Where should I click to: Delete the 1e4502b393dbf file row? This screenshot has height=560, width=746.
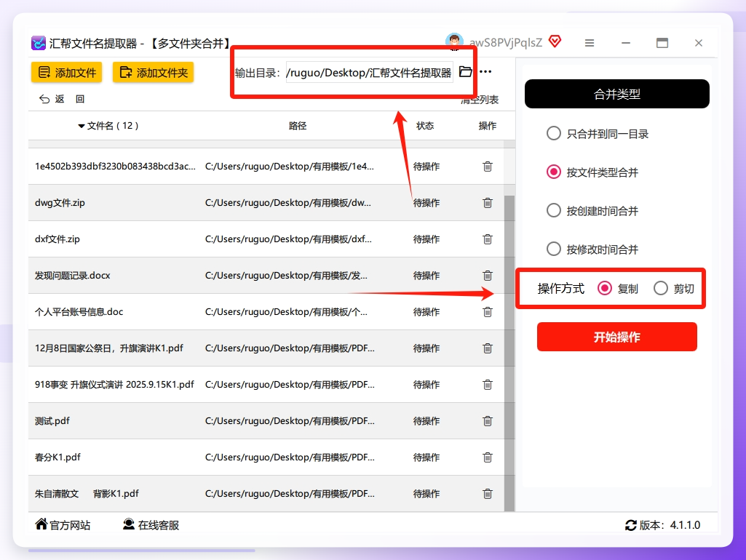[487, 167]
